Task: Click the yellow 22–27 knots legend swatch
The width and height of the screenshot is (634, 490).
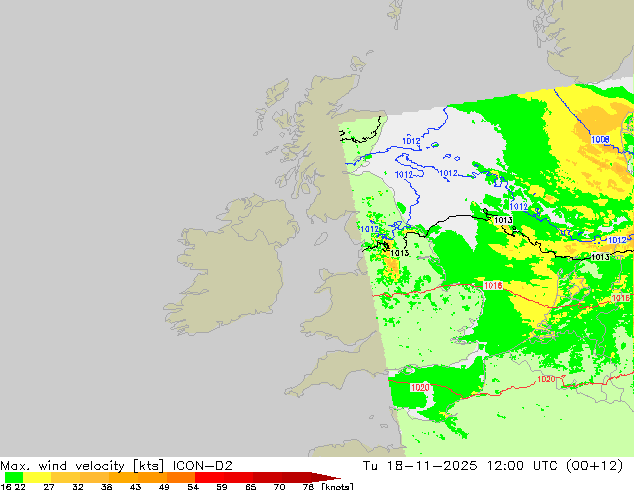Action: point(37,477)
